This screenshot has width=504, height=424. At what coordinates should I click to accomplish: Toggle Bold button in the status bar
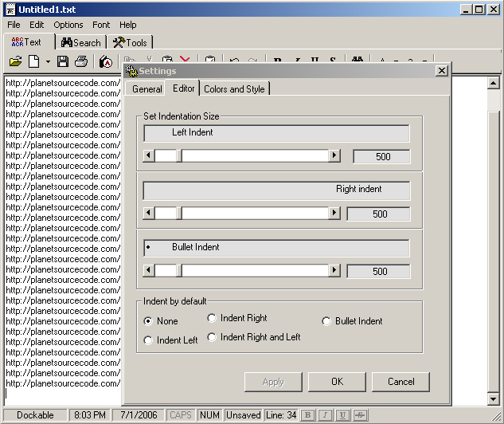tap(307, 415)
